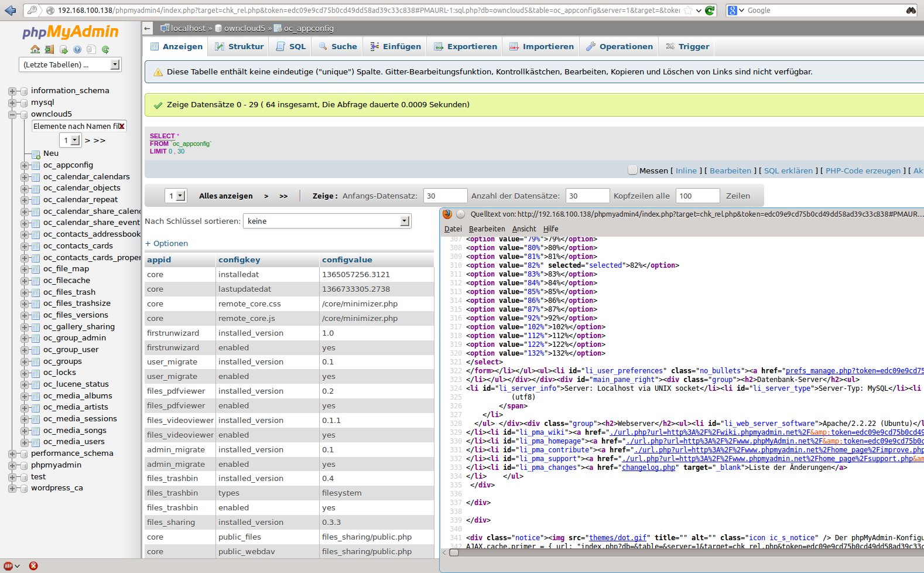Expand the oc_groups table node

point(25,361)
